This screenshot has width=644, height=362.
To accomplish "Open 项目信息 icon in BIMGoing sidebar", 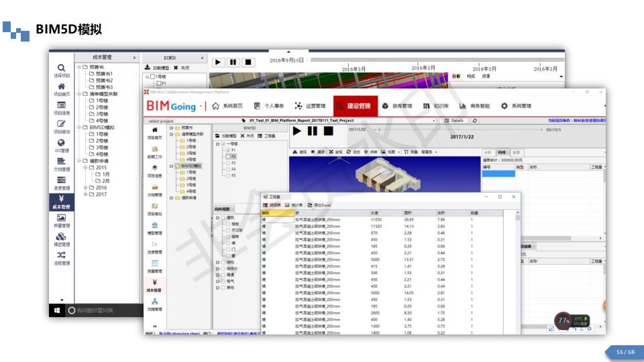I will 155,168.
